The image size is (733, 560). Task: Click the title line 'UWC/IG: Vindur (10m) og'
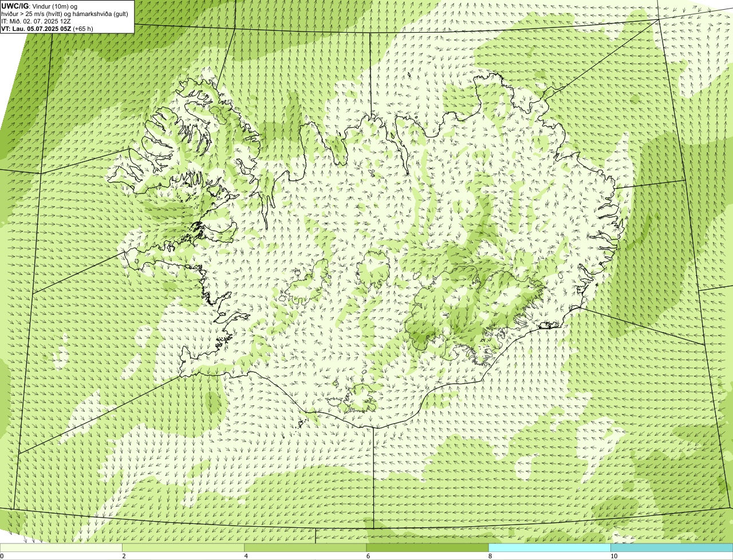pos(39,6)
